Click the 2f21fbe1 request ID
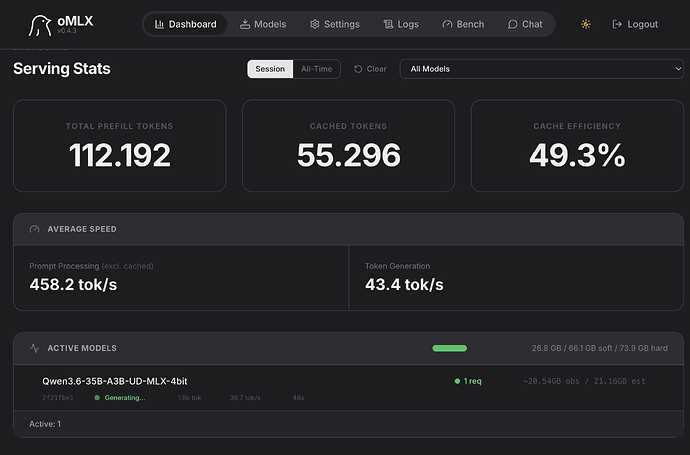The image size is (690, 455). click(x=58, y=398)
